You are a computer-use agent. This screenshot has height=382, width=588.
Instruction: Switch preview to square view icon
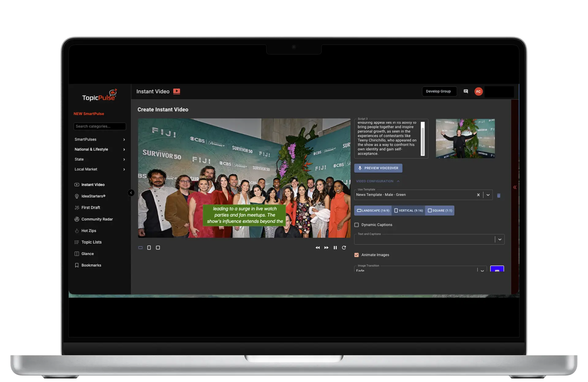pyautogui.click(x=158, y=248)
